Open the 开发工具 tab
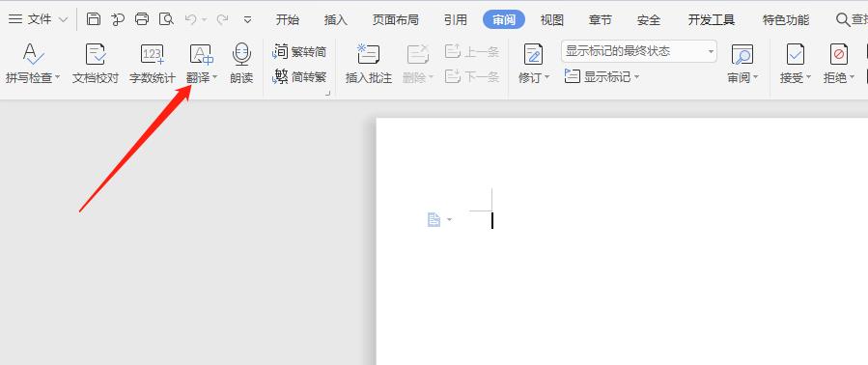 click(x=712, y=20)
